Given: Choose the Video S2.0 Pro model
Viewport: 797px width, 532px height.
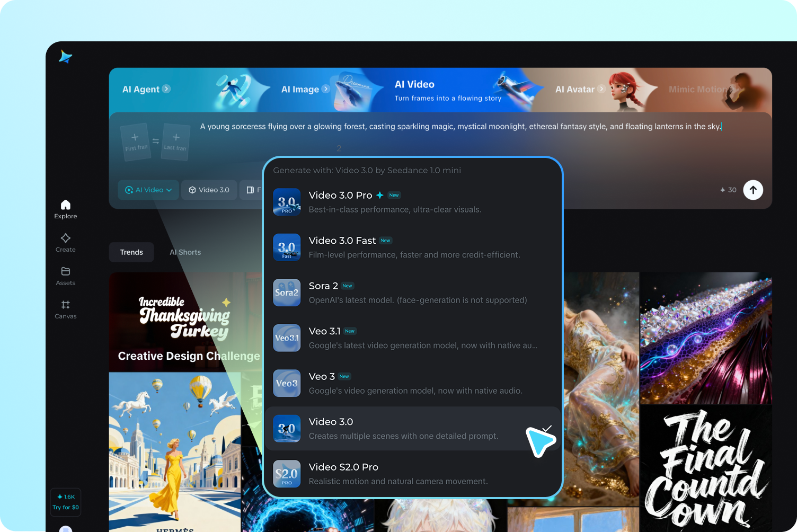Looking at the screenshot, I should (412, 474).
